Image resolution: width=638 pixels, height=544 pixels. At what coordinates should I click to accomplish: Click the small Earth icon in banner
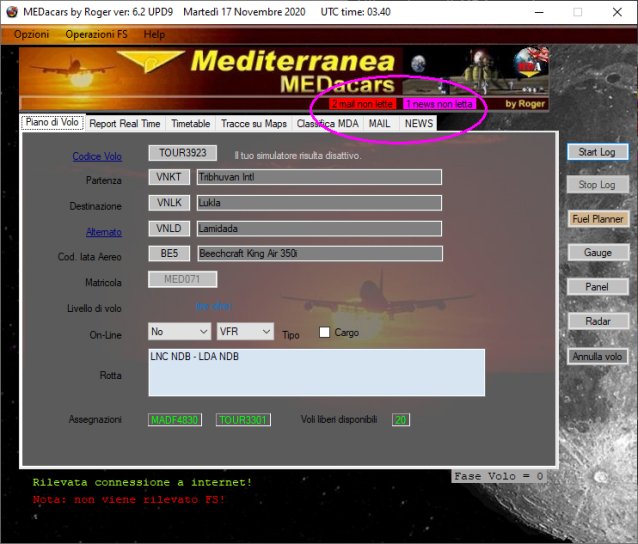(418, 64)
